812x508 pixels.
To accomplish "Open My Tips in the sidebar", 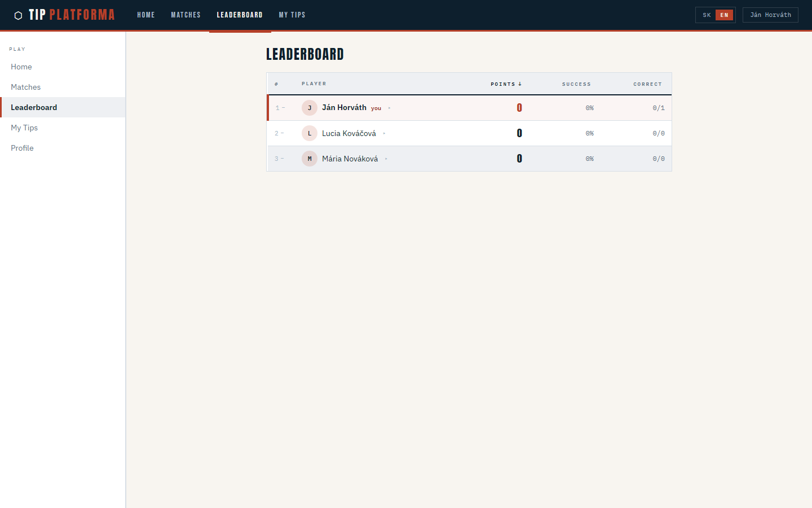I will [24, 128].
